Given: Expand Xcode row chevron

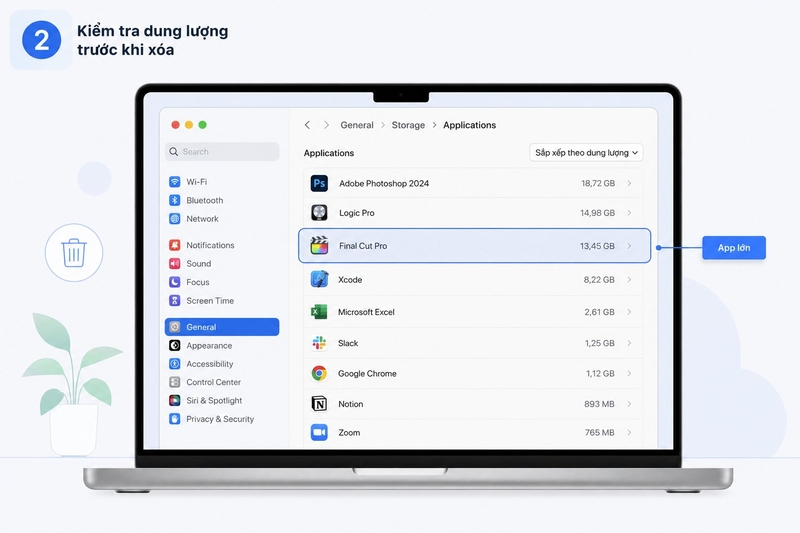Looking at the screenshot, I should point(629,280).
